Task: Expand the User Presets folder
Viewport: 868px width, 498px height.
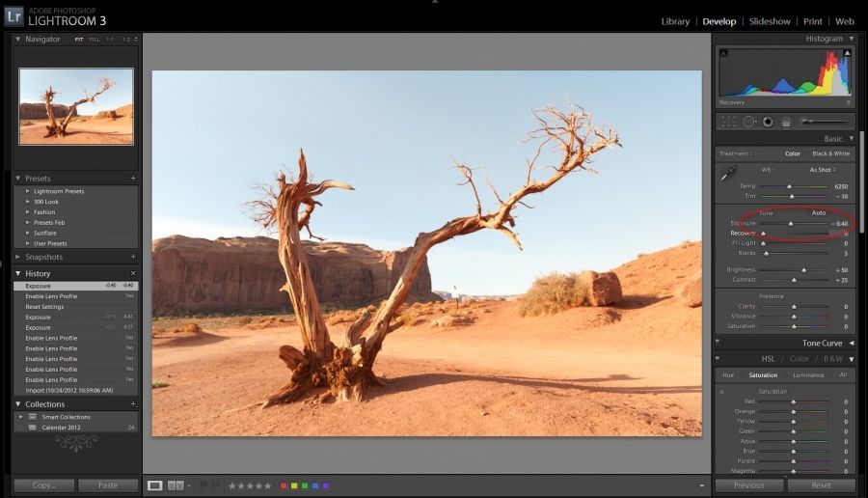Action: pyautogui.click(x=28, y=243)
